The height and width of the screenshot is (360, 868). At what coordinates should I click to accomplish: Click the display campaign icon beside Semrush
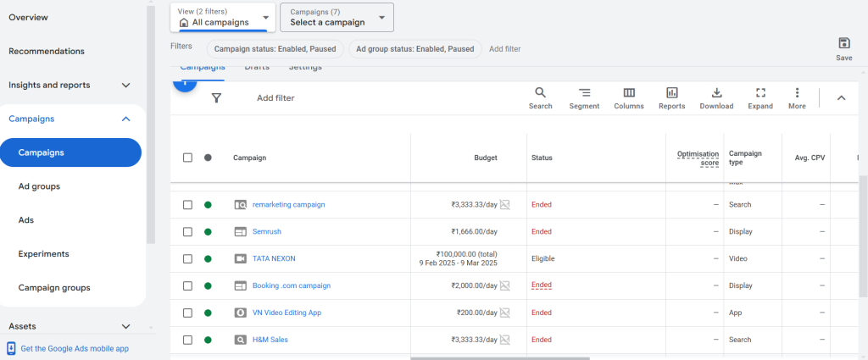[240, 232]
